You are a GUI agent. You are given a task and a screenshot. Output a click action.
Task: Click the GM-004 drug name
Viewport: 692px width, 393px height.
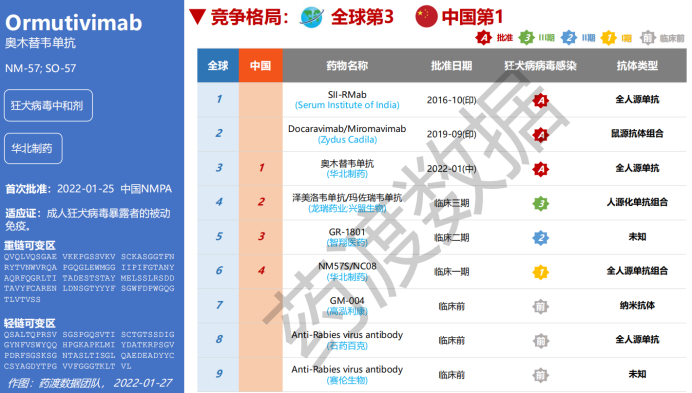pyautogui.click(x=347, y=301)
